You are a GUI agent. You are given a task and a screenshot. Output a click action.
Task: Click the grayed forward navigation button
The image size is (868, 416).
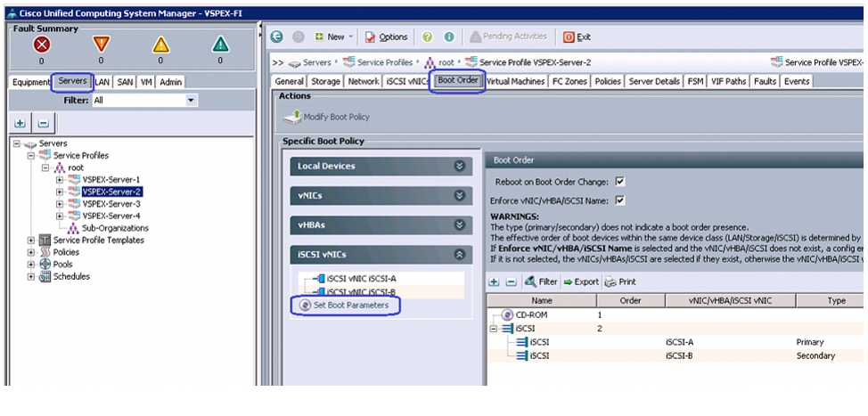[298, 37]
